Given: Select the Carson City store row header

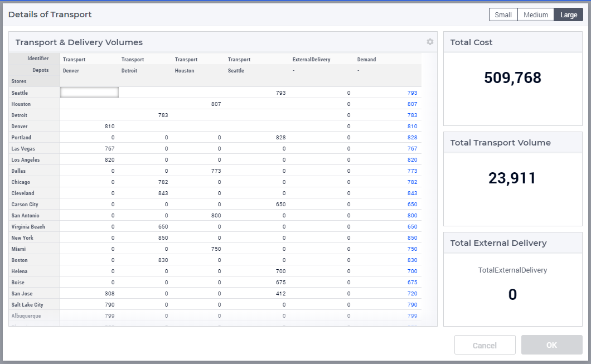Looking at the screenshot, I should click(35, 204).
